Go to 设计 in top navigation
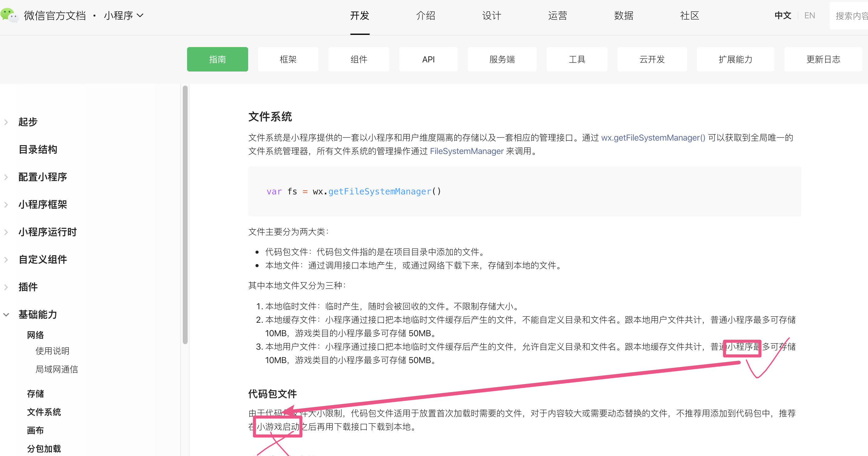Viewport: 868px width, 456px height. pyautogui.click(x=492, y=16)
